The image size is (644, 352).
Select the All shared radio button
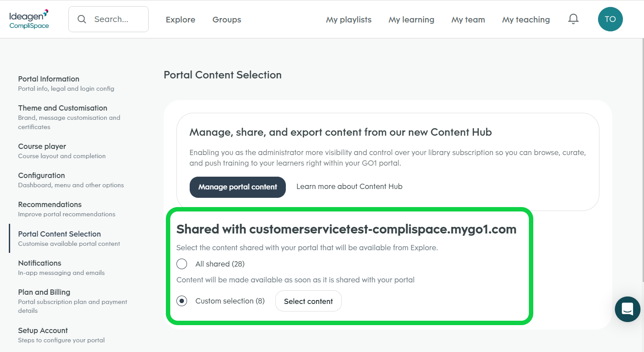point(182,263)
